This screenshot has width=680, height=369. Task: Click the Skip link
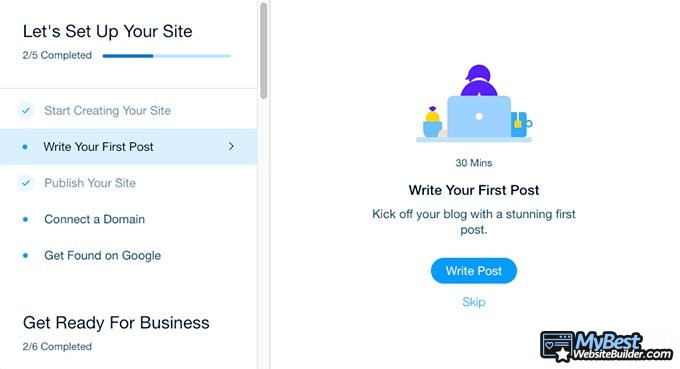pos(474,302)
